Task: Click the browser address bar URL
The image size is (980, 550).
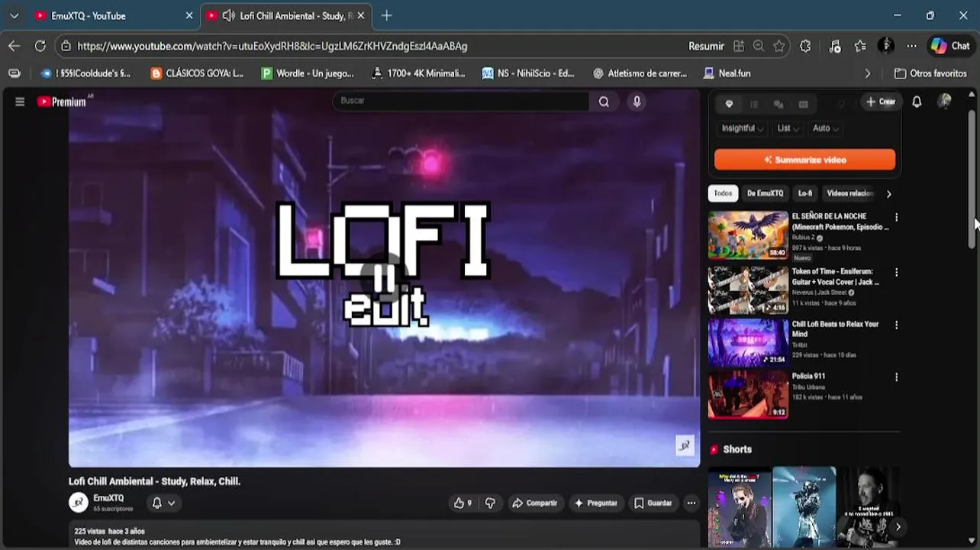Action: pos(272,46)
